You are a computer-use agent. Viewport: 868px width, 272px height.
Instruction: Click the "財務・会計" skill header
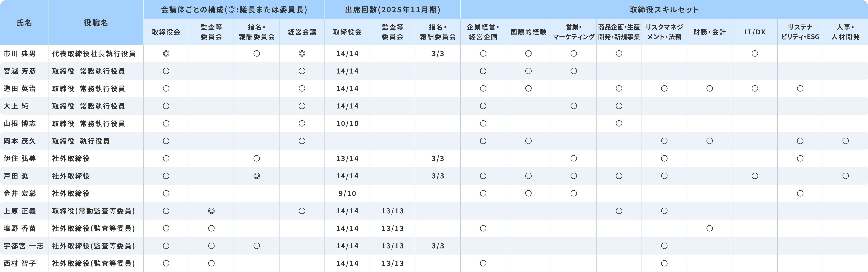[x=710, y=32]
